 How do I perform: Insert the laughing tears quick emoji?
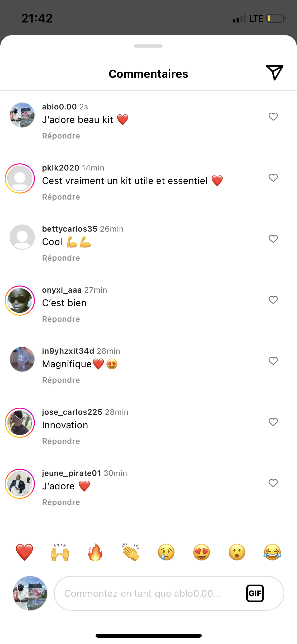(272, 552)
